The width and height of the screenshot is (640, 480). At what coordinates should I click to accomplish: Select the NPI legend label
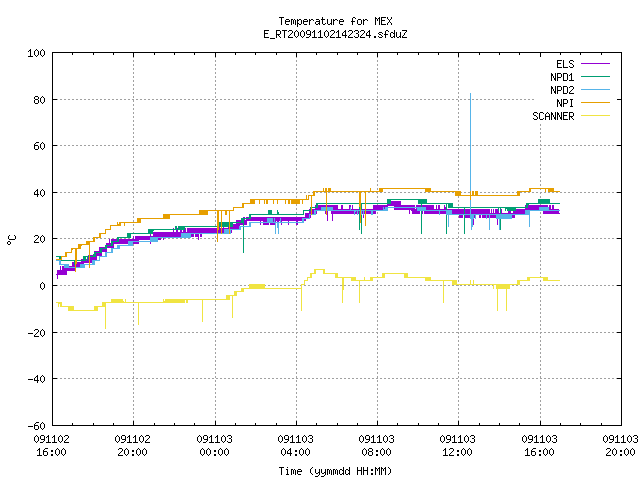coord(565,103)
